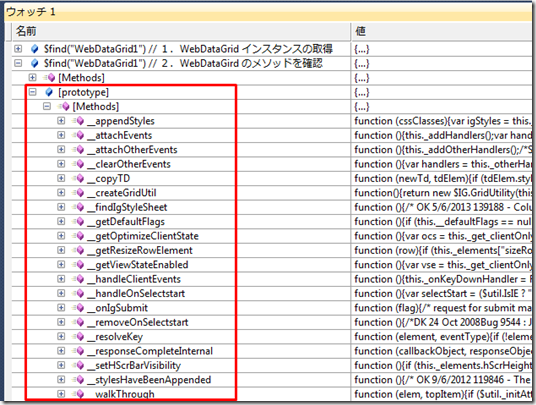
Task: Expand the __getDefaultFlags method
Action: point(61,221)
